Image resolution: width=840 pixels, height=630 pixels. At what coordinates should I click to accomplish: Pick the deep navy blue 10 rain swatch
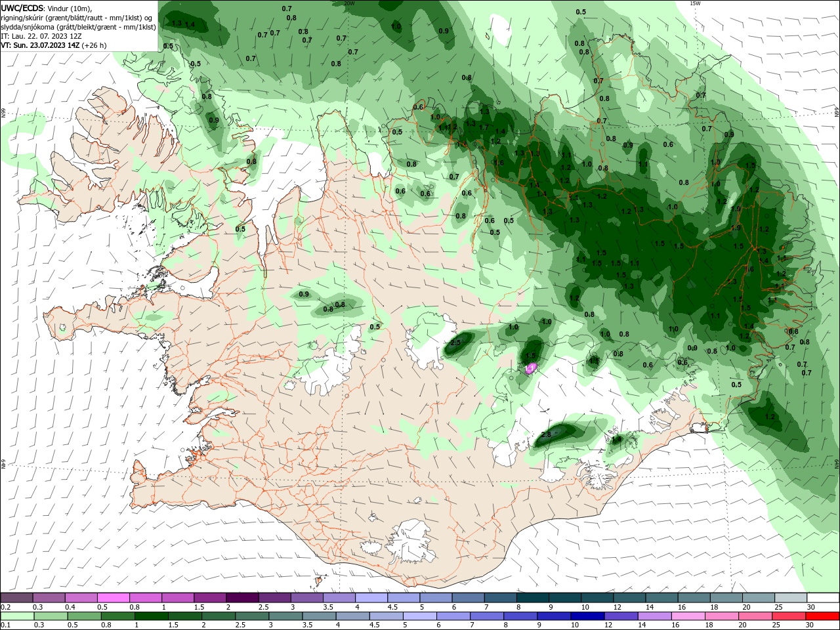click(588, 616)
